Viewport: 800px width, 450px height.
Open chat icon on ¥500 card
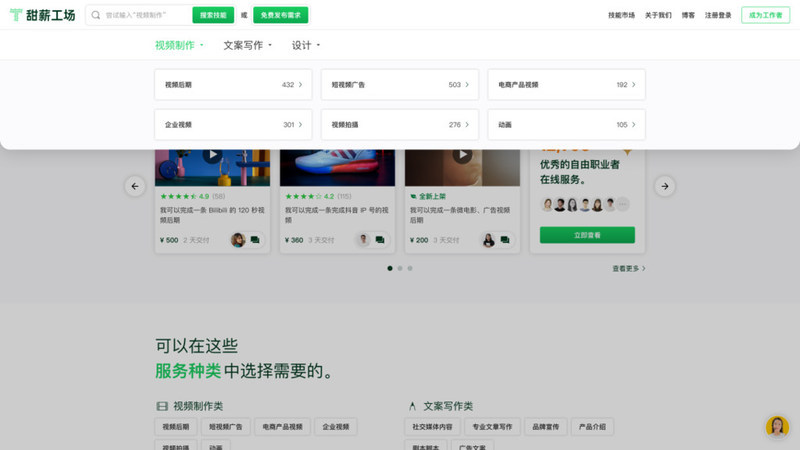coord(255,240)
